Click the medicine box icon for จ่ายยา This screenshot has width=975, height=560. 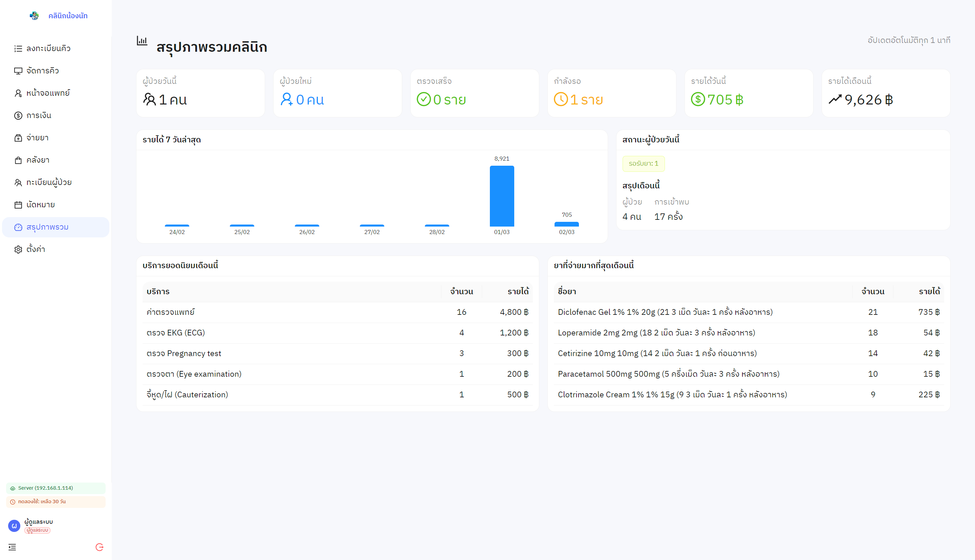point(18,138)
